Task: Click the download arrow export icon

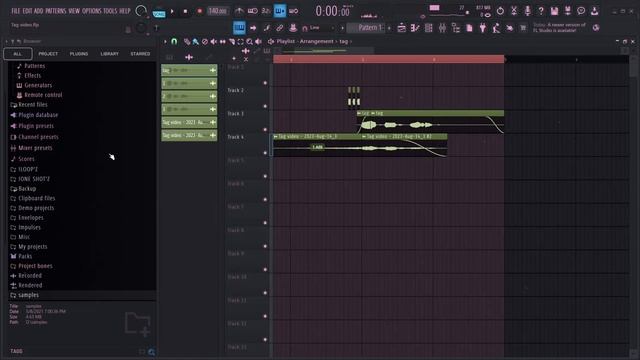Action: pyautogui.click(x=595, y=11)
